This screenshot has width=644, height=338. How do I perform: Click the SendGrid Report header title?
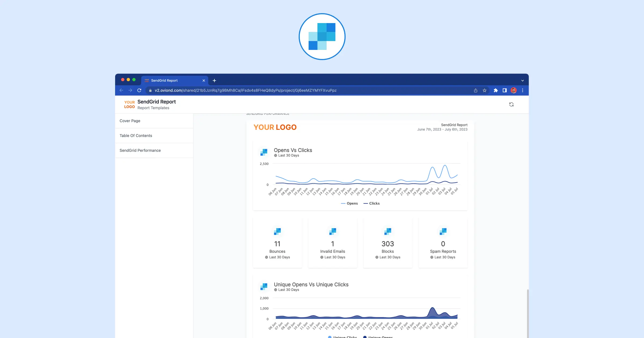(x=156, y=102)
